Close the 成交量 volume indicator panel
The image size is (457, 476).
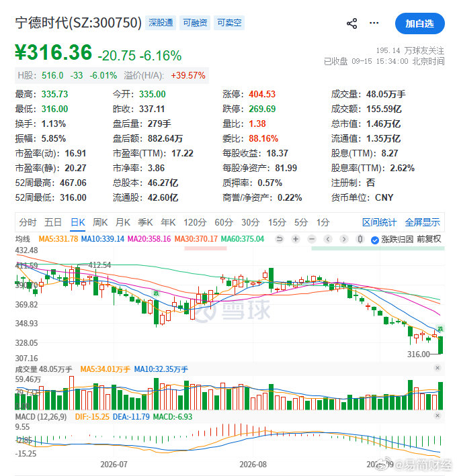pyautogui.click(x=438, y=368)
